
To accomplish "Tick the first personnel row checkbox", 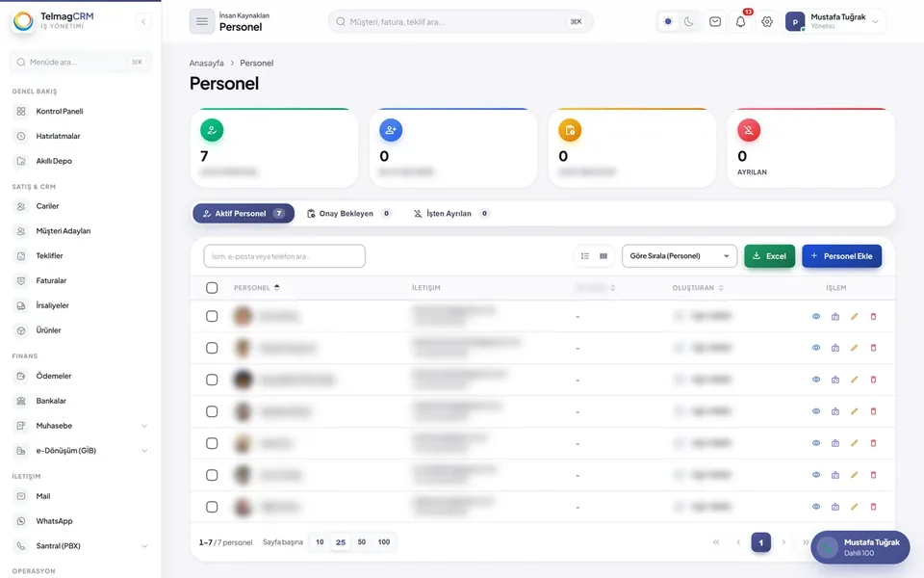I will (212, 316).
